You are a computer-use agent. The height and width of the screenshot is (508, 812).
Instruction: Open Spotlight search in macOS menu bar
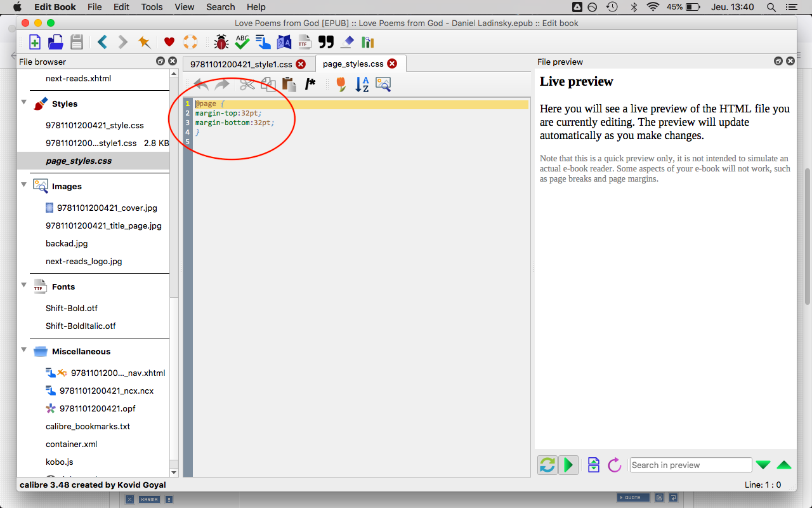coord(771,7)
